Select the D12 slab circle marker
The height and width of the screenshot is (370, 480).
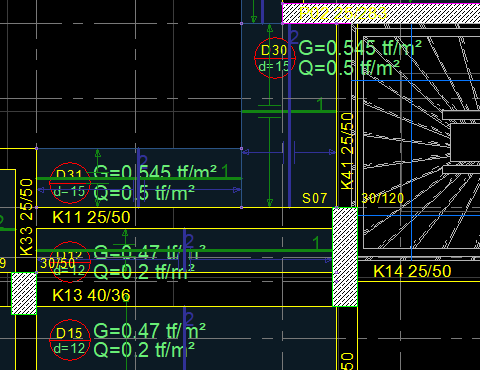coord(70,262)
